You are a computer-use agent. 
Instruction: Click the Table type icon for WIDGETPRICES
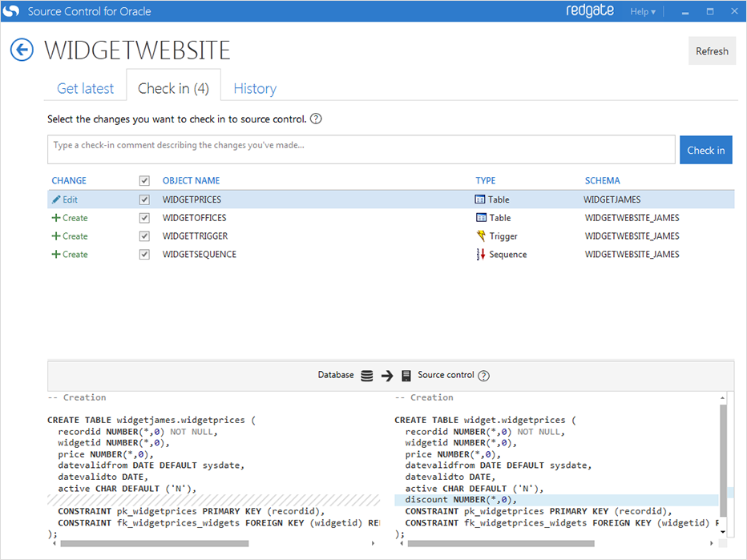480,199
